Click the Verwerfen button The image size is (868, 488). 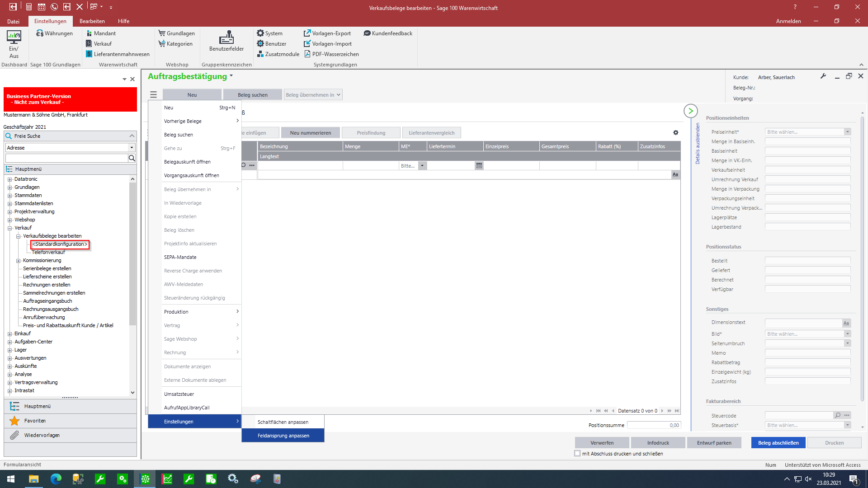click(602, 443)
